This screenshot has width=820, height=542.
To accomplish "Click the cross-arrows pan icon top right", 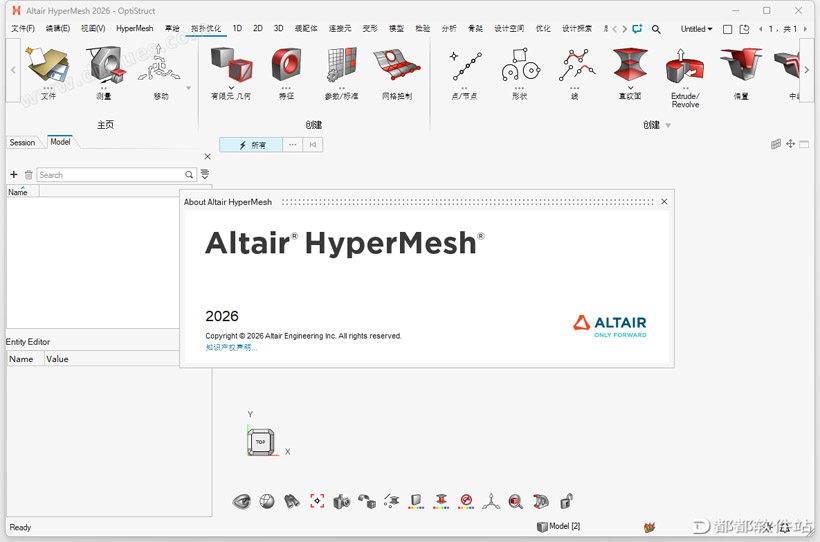I will click(790, 144).
